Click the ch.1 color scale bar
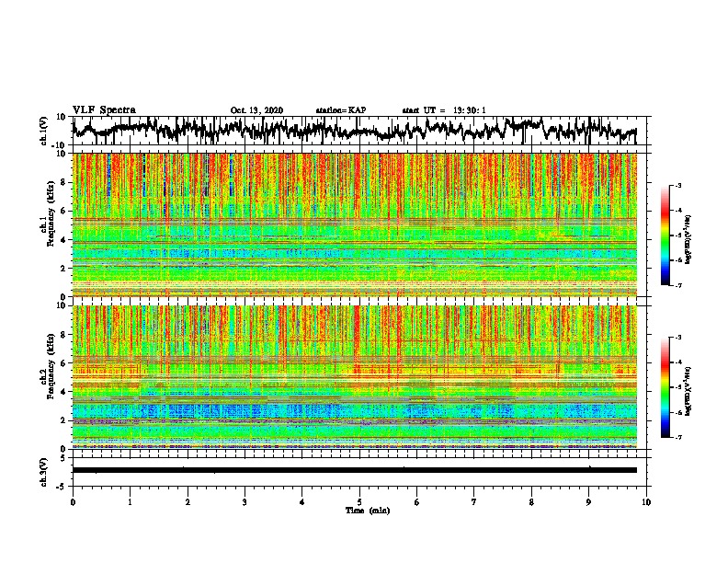 point(665,236)
